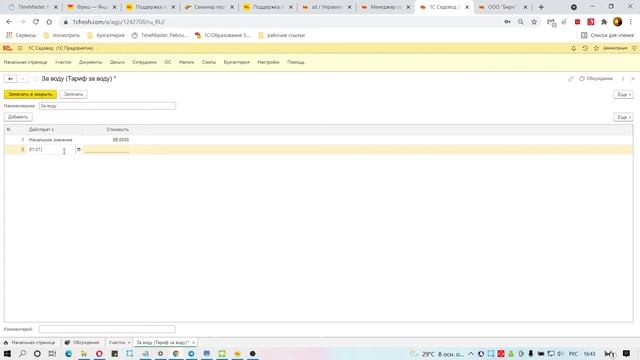This screenshot has height=360, width=640.
Task: Open the browser extensions puzzle icon
Action: (x=604, y=22)
